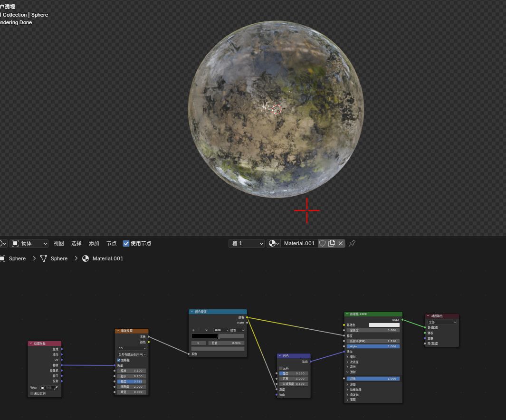Toggle the pin icon in node header
The width and height of the screenshot is (506, 420).
pyautogui.click(x=352, y=243)
